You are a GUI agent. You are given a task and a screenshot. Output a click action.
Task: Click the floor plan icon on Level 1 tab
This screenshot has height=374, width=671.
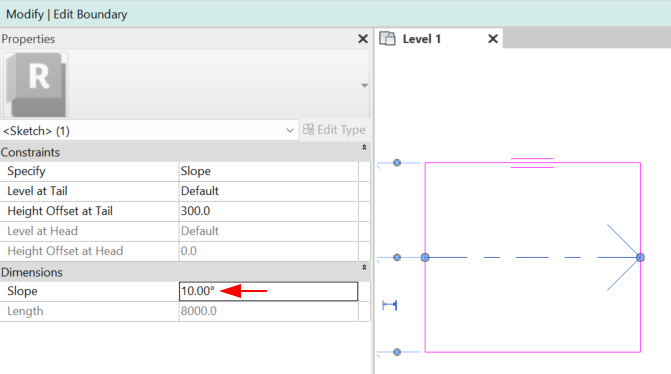coord(388,39)
